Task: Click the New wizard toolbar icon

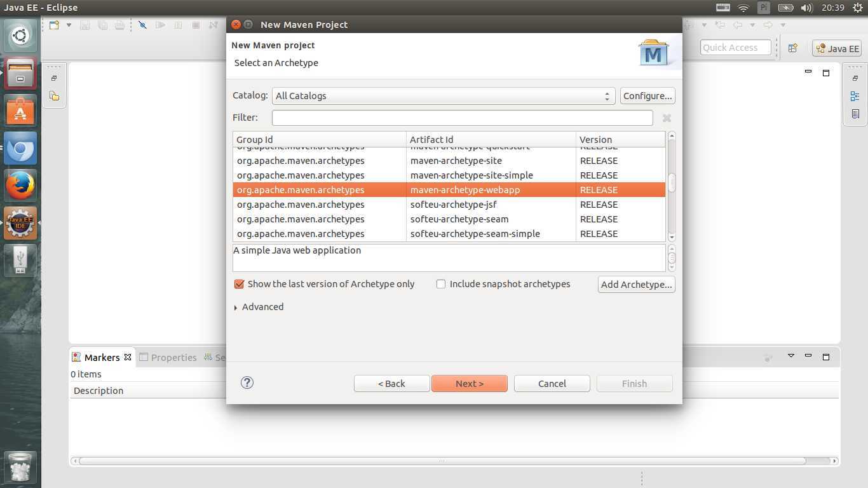Action: point(54,25)
